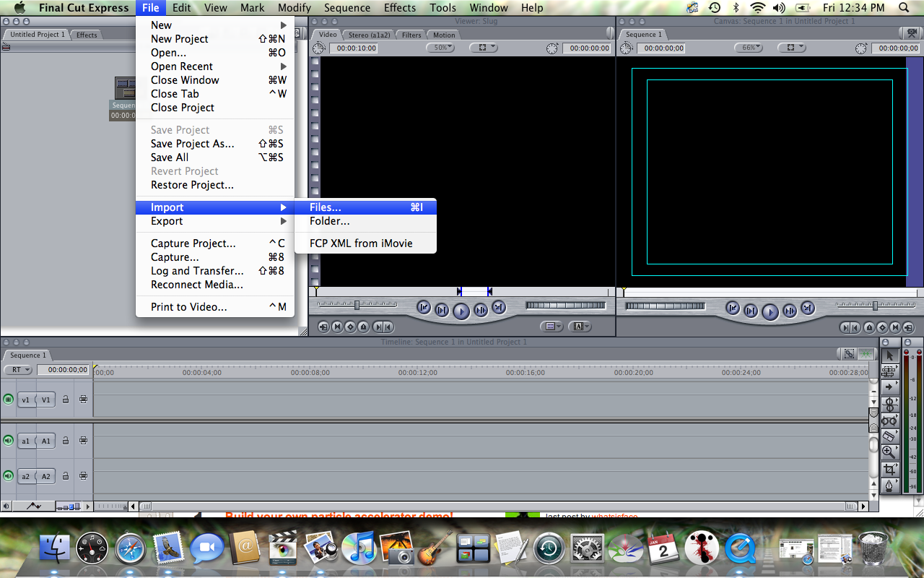Open Viewer zoom 50% pop-up
Viewport: 924px width, 578px height.
(x=440, y=48)
